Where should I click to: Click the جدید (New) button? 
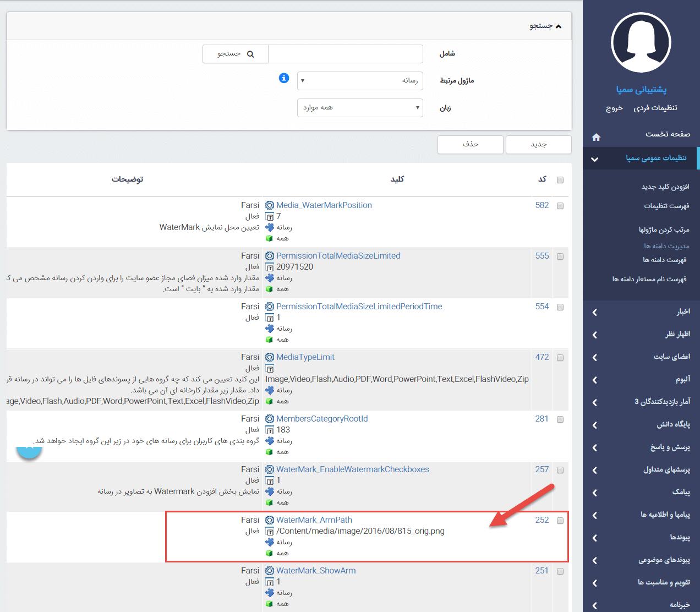(x=538, y=144)
